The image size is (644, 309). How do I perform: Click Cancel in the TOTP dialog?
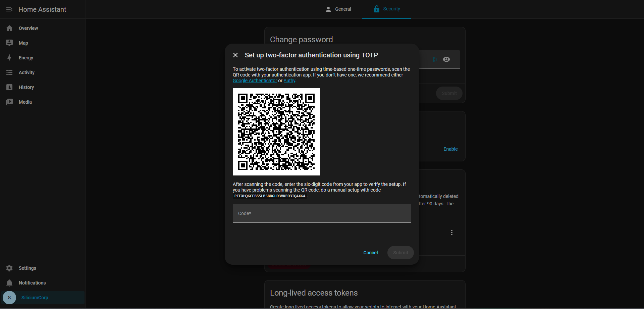pos(371,253)
